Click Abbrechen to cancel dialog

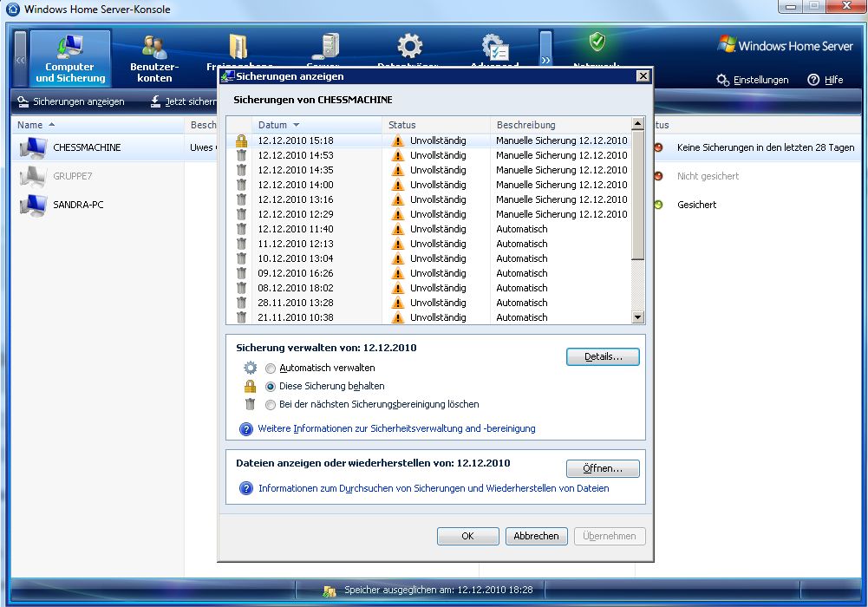(x=537, y=536)
